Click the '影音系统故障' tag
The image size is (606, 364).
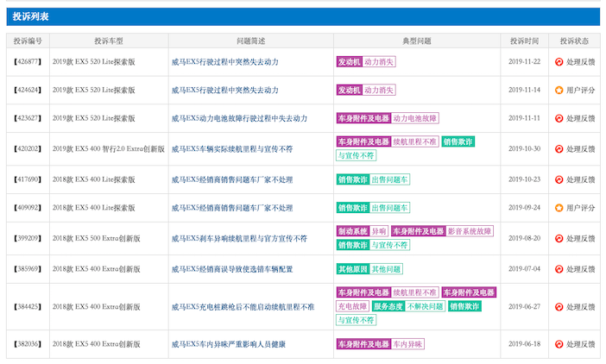coord(470,231)
